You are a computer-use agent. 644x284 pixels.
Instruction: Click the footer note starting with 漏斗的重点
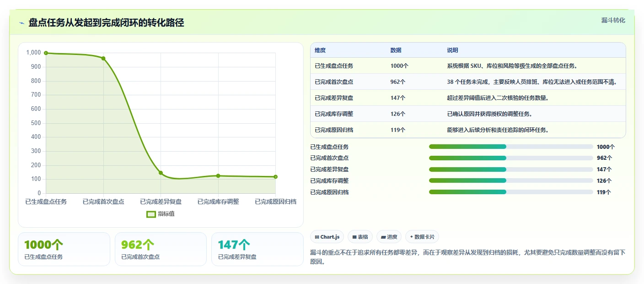tap(468, 257)
